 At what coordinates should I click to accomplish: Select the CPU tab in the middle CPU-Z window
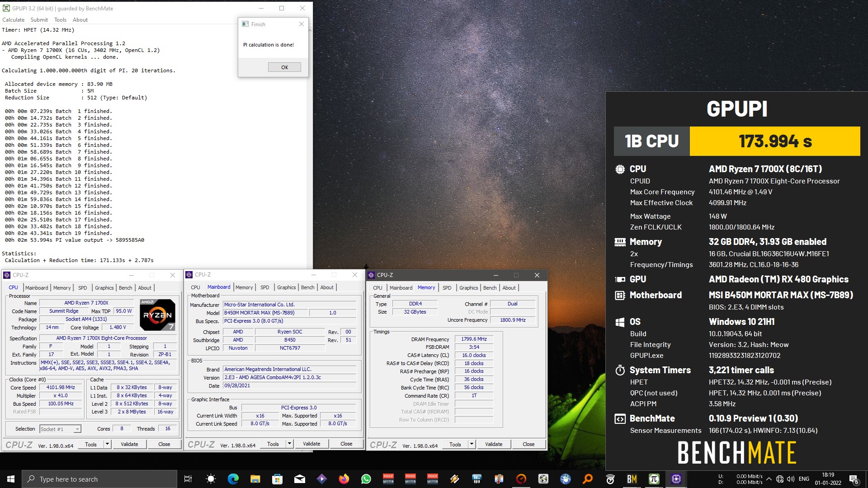195,287
